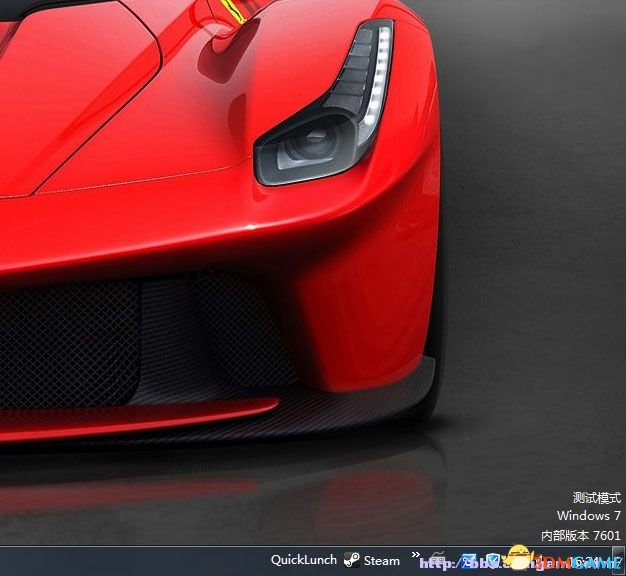Screen dimensions: 626x576
Task: Expand the taskbar toolbar overflow chevron
Action: tap(416, 554)
